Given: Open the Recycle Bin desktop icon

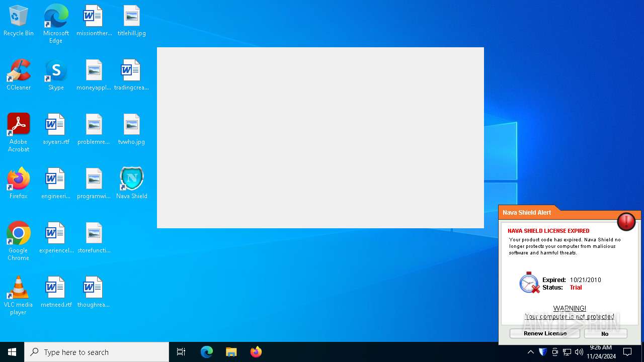Looking at the screenshot, I should 19,21.
